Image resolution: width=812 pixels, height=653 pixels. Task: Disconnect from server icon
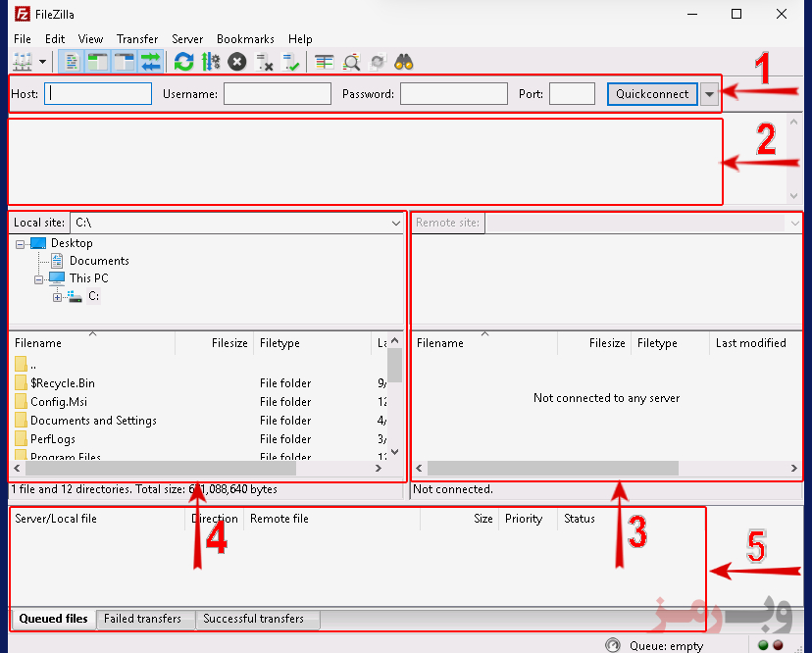point(265,62)
